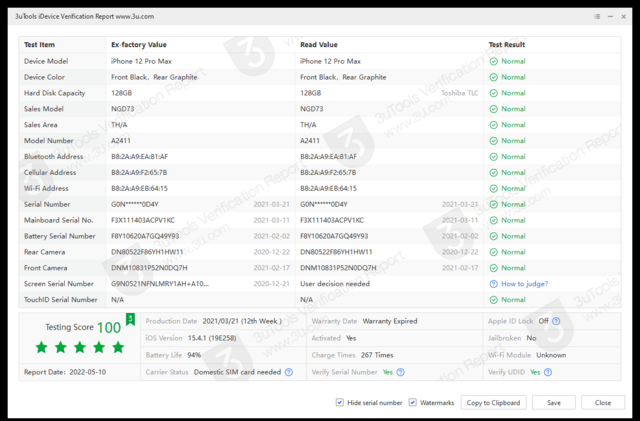Click Copy to Clipboard button

pos(493,403)
